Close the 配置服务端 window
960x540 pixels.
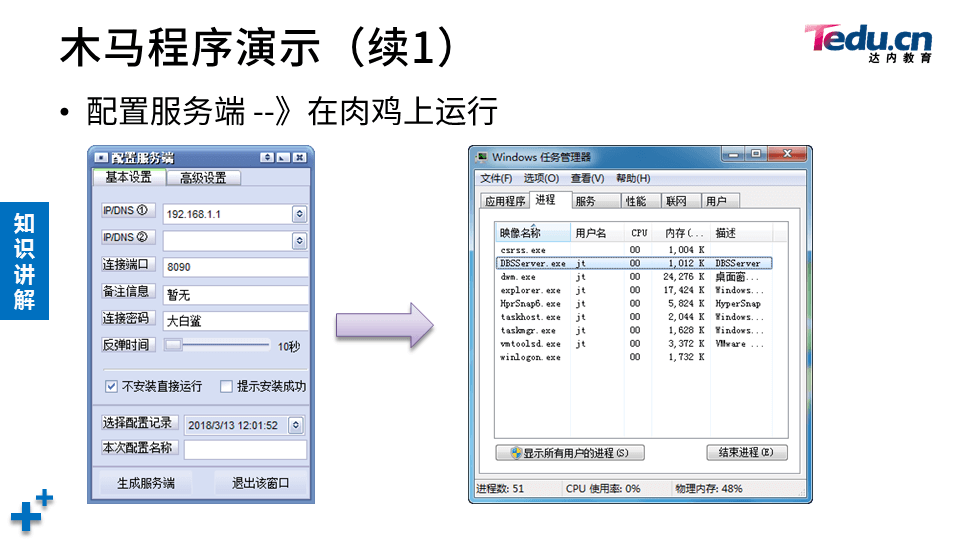pyautogui.click(x=299, y=157)
